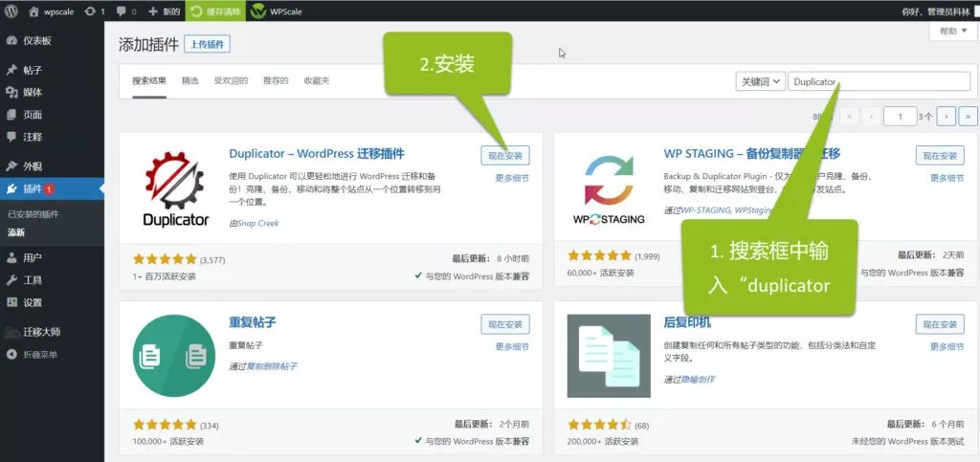
Task: Click the 缓存清除 cache clear button
Action: (x=215, y=11)
